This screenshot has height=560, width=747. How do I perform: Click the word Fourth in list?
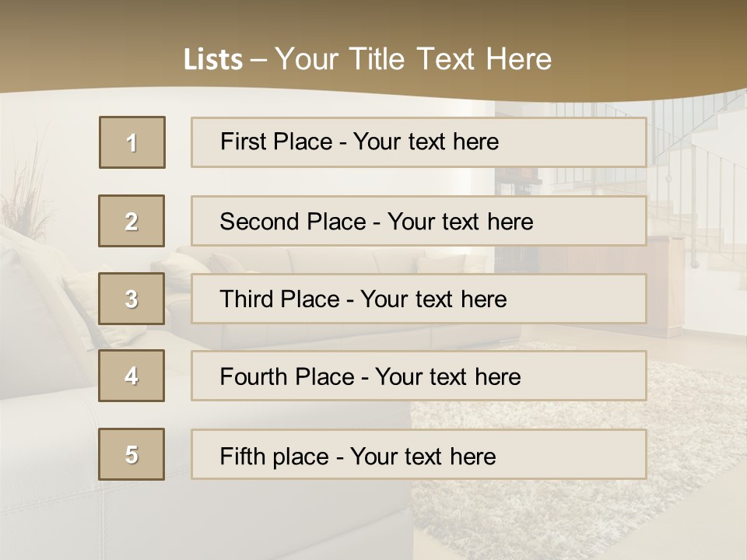(x=252, y=376)
